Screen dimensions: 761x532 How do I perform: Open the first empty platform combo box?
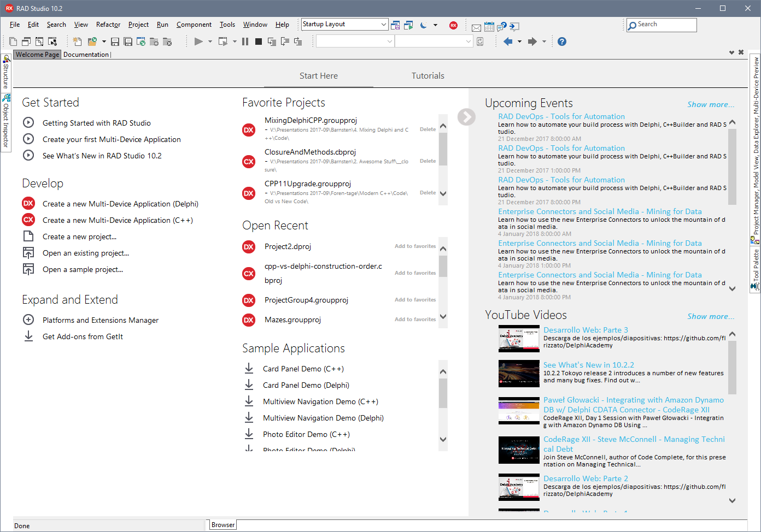tap(355, 42)
